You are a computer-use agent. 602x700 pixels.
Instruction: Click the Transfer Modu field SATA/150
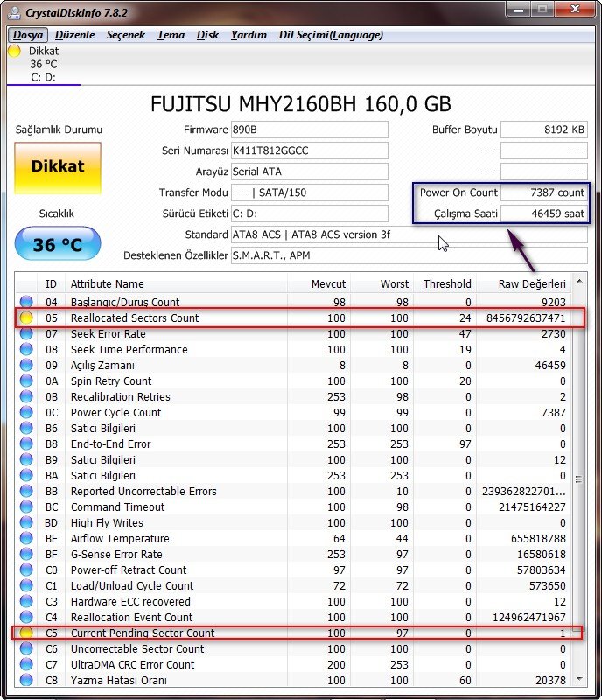[309, 192]
